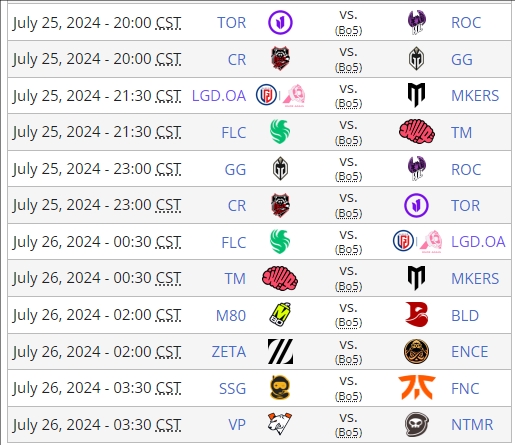Click the Spacestation Gaming astronaut logo
The width and height of the screenshot is (515, 445).
[280, 388]
